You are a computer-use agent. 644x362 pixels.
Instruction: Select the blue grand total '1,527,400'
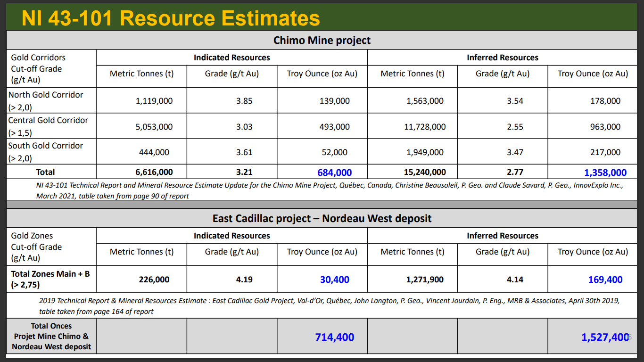(605, 337)
